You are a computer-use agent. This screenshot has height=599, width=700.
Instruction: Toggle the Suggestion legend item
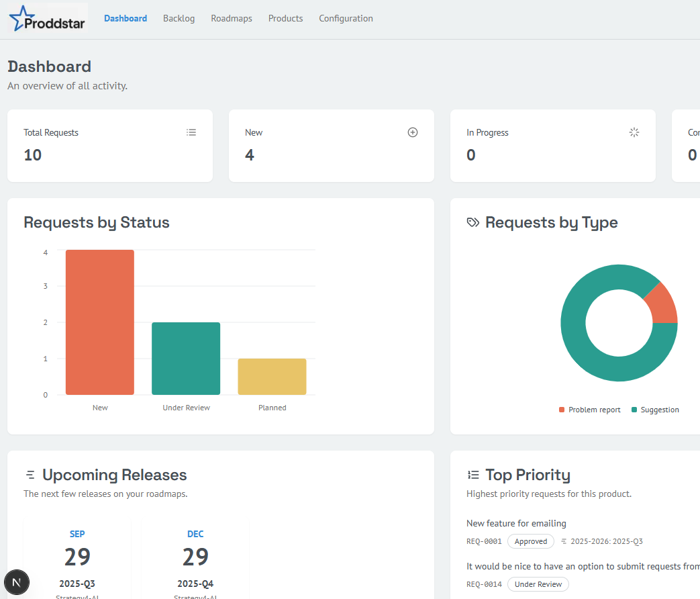(x=655, y=410)
